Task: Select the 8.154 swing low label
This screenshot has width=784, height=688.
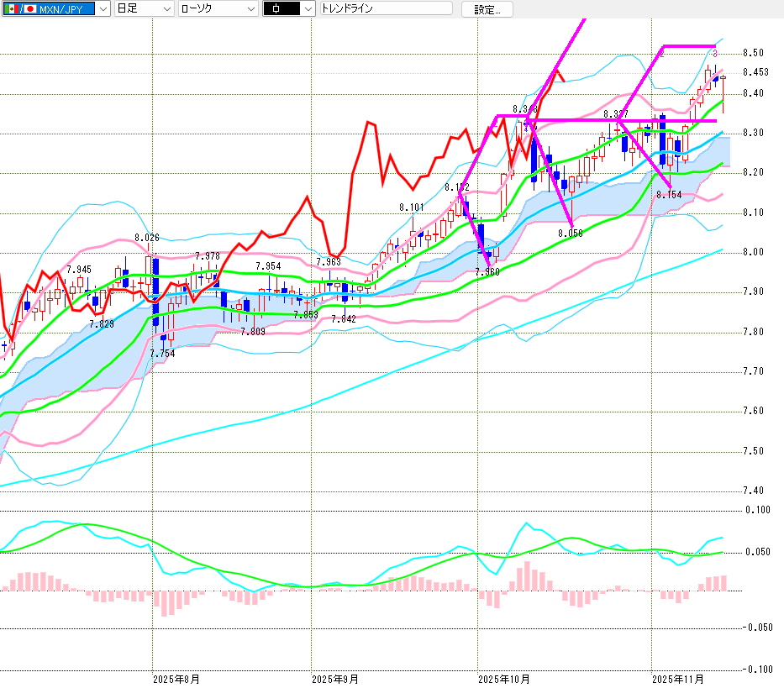Action: coord(669,195)
